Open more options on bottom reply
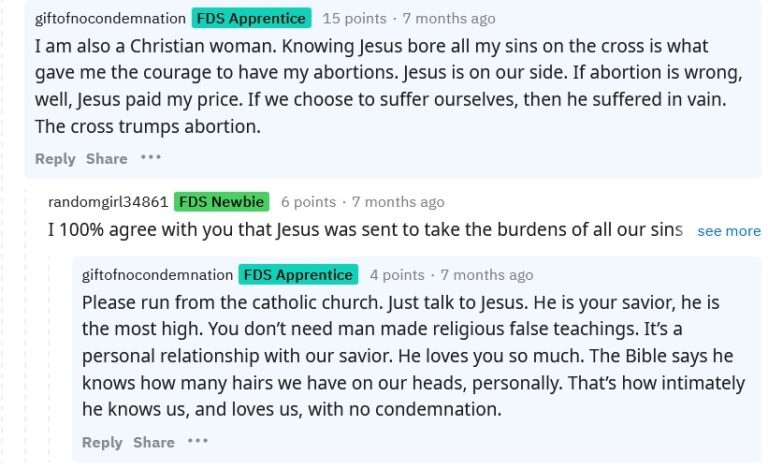 (x=197, y=442)
